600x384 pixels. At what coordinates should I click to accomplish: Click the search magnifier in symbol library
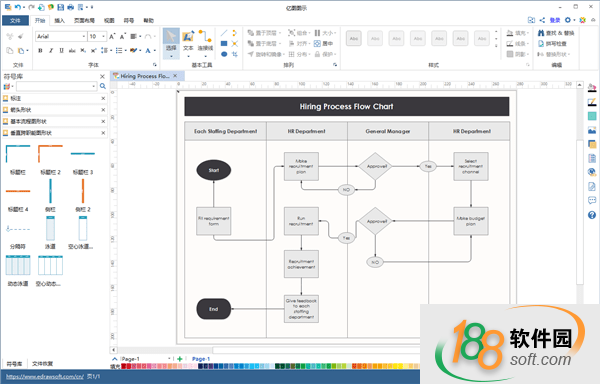click(103, 86)
